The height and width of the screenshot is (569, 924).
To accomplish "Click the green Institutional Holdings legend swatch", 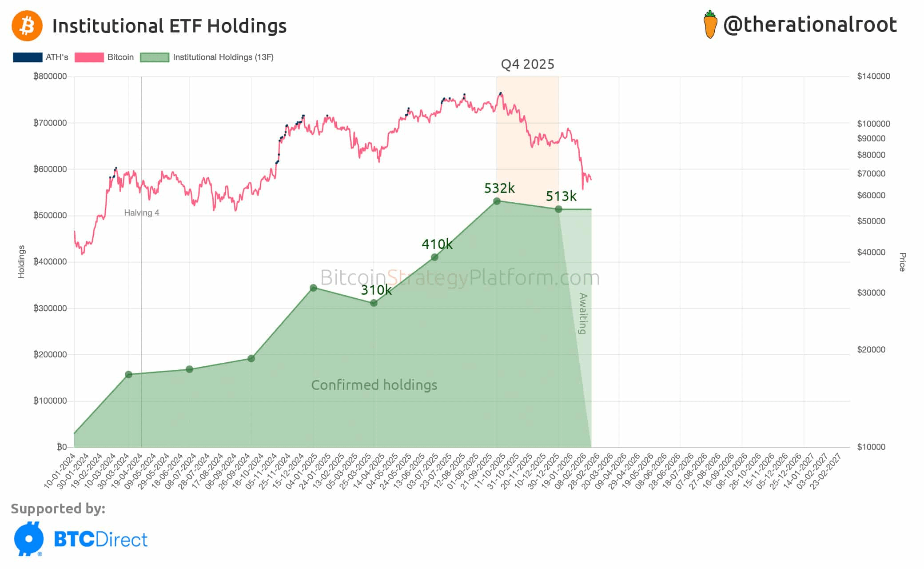I will click(x=155, y=57).
